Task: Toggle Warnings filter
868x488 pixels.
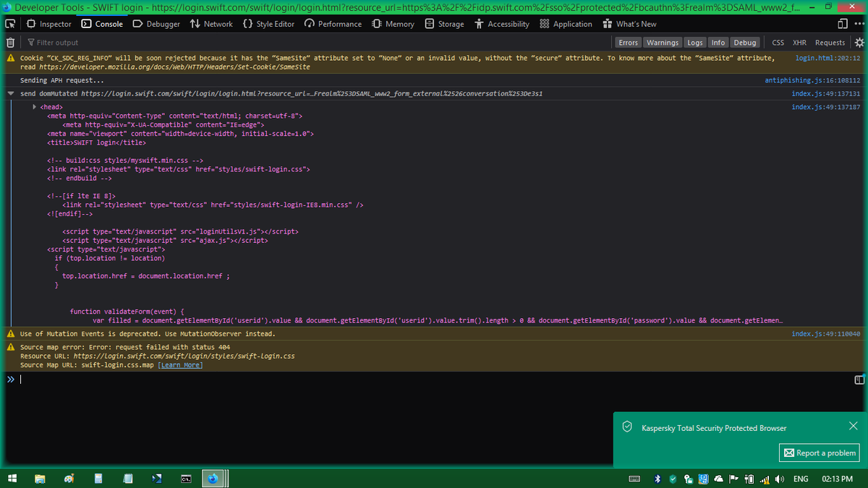Action: [x=663, y=43]
